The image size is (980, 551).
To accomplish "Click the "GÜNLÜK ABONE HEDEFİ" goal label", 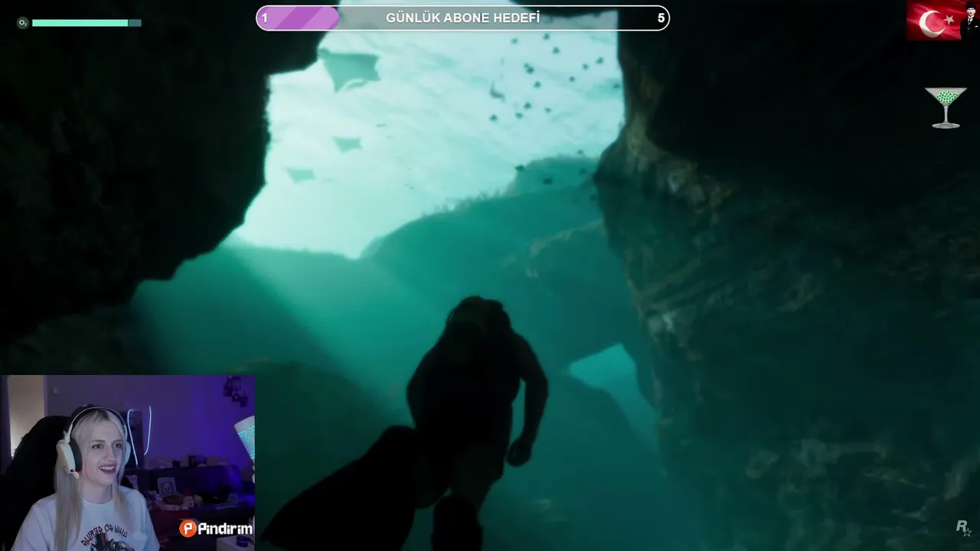I will click(x=462, y=18).
